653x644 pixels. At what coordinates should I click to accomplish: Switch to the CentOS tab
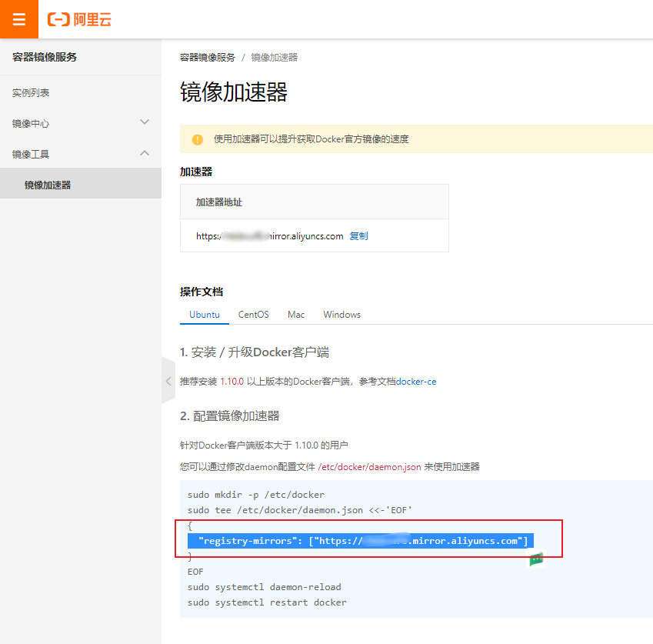click(253, 315)
